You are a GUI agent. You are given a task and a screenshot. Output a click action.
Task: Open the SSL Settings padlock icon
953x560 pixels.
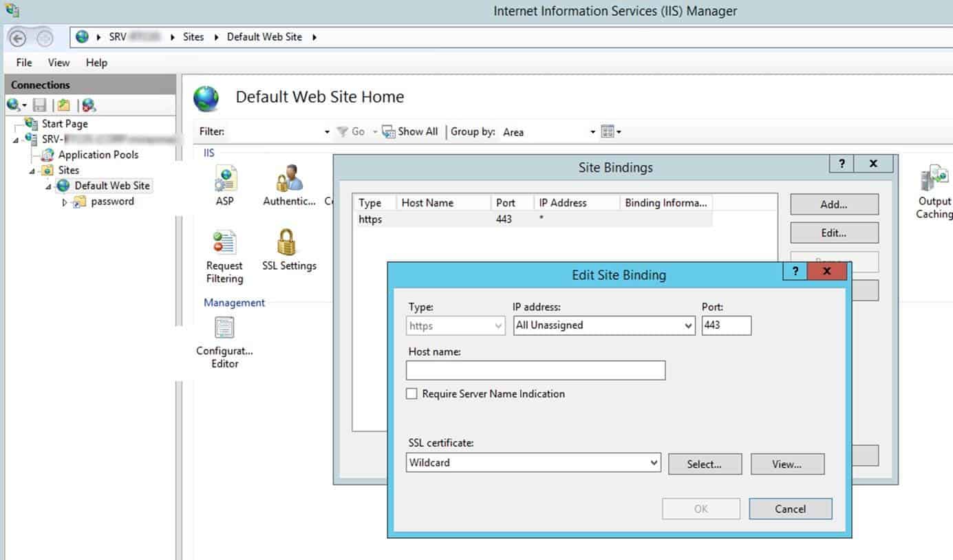287,243
